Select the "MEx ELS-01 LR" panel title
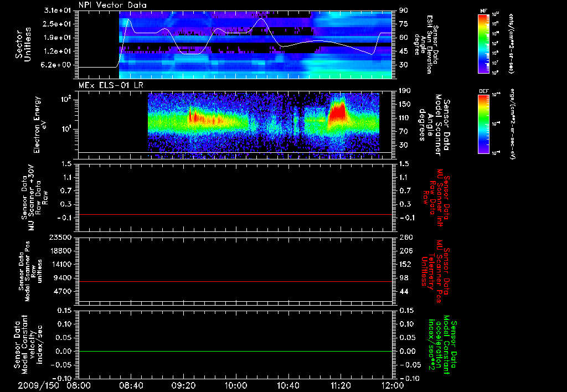 (x=111, y=85)
